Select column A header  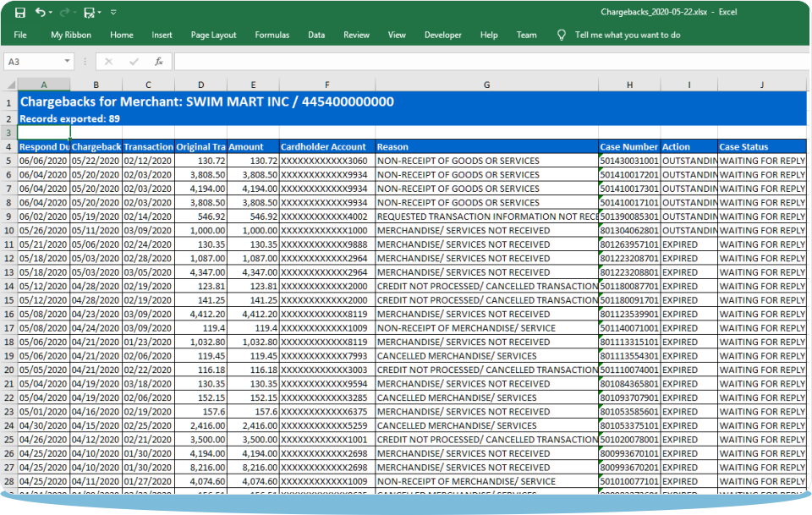tap(44, 85)
